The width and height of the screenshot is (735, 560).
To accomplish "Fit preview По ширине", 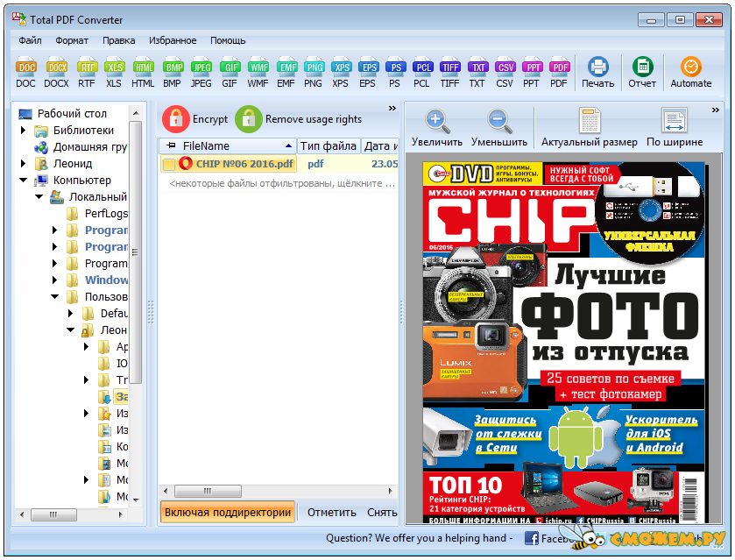I will [x=675, y=128].
